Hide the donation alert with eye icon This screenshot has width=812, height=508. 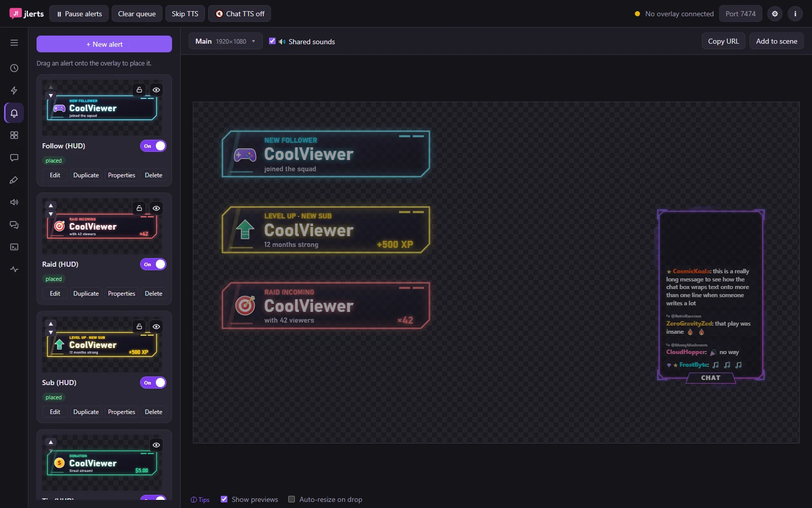156,445
